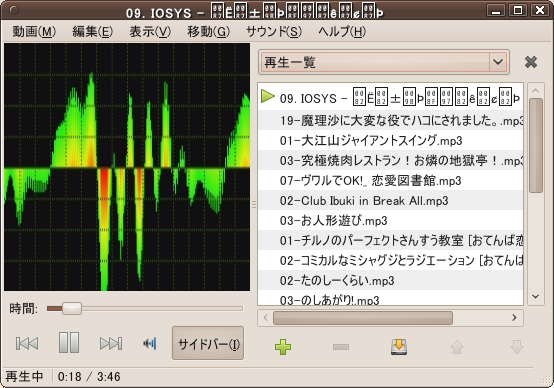
Task: Save the playlist with disk icon
Action: pos(399,347)
